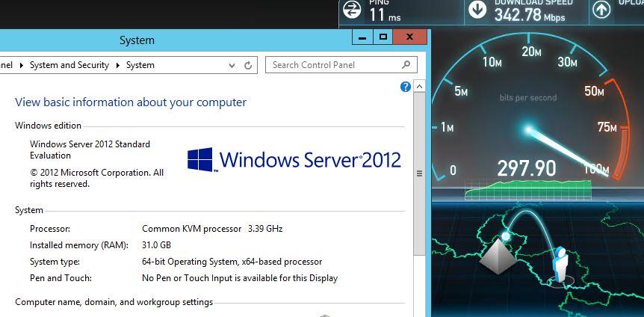
Task: Click the Pen and Touch label
Action: (61, 278)
